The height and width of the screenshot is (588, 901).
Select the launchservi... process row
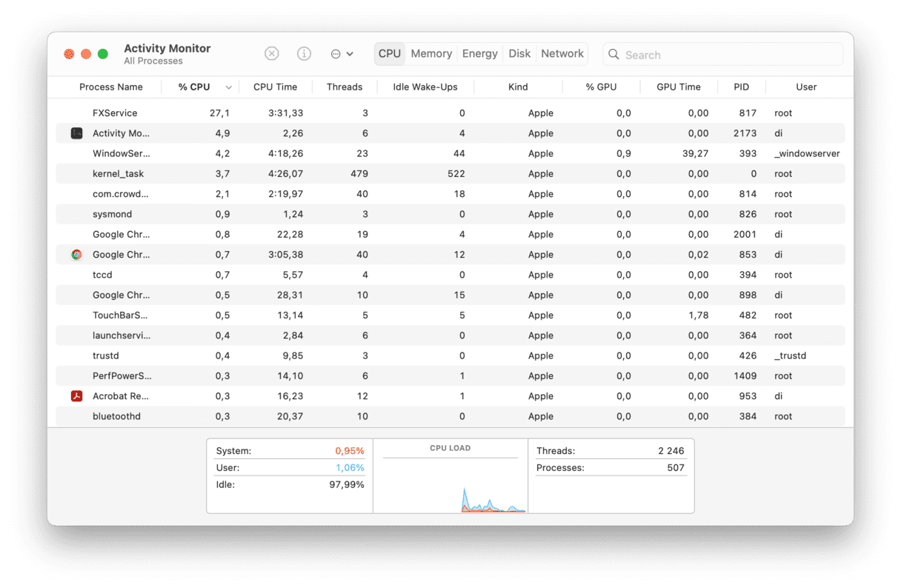tap(450, 335)
